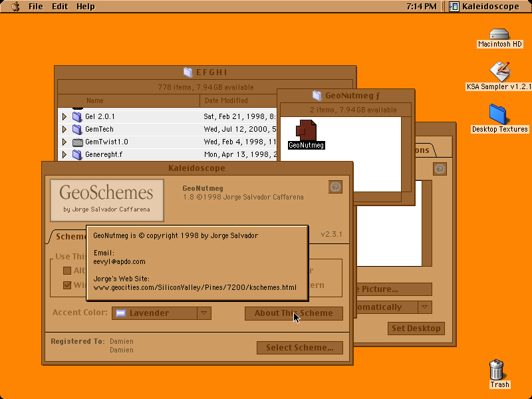Click the "Mon, Apr 13, 1998" date cell
This screenshot has width=532, height=399.
coord(240,155)
